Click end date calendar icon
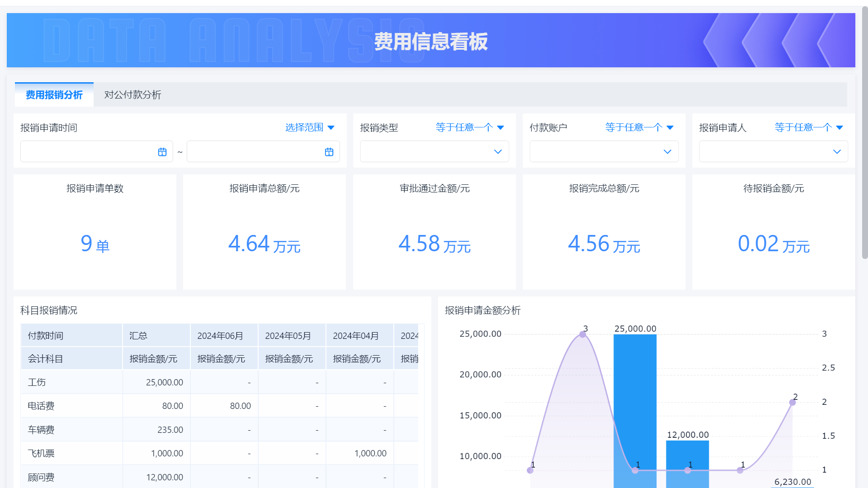This screenshot has height=488, width=868. pyautogui.click(x=329, y=152)
